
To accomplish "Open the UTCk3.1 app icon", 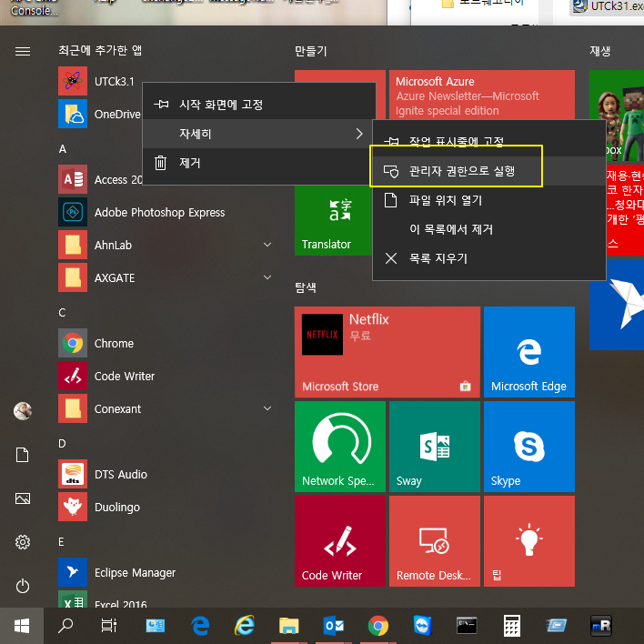I will tap(73, 81).
